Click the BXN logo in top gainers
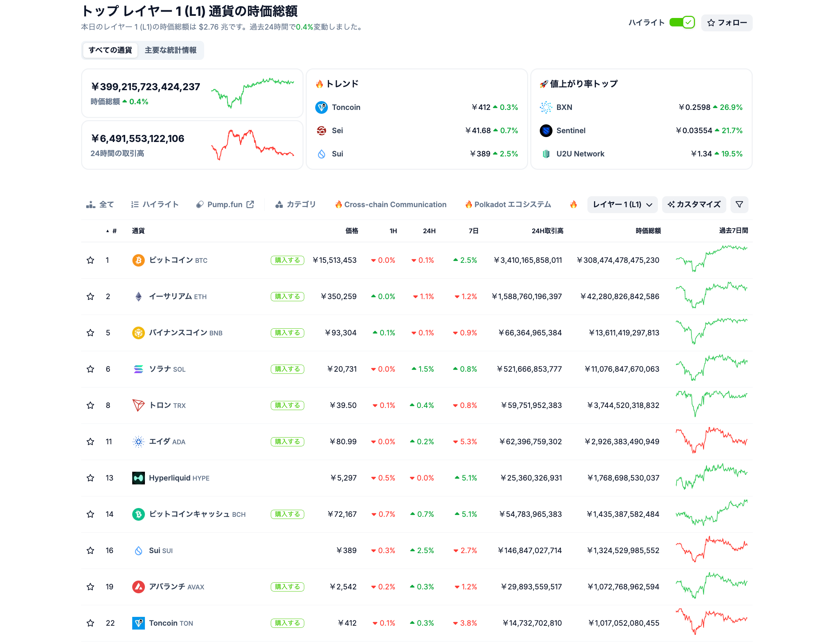This screenshot has height=644, width=837. pos(546,107)
